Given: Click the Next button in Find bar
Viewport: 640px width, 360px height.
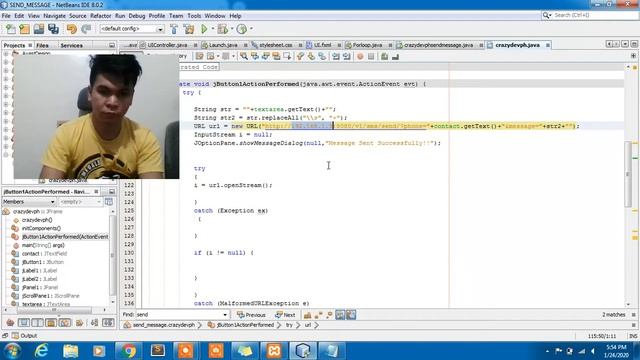Looking at the screenshot, I should point(285,315).
